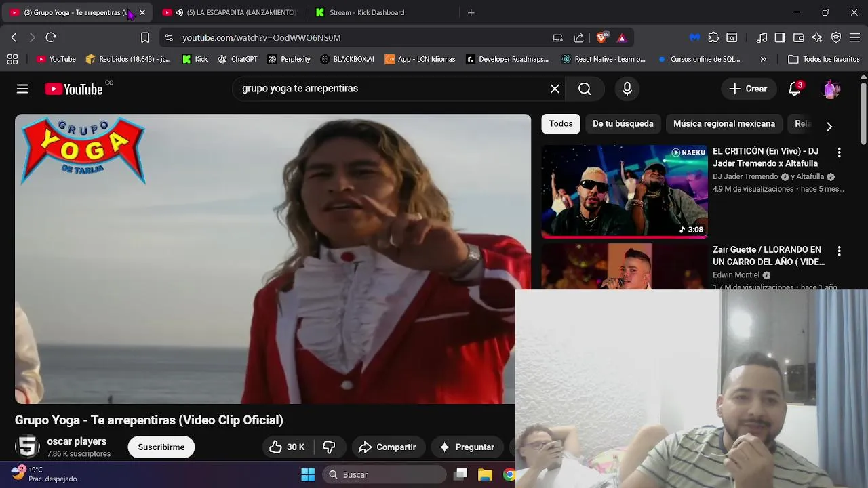The image size is (868, 488).
Task: Open options for Zair Guette video
Action: [839, 251]
